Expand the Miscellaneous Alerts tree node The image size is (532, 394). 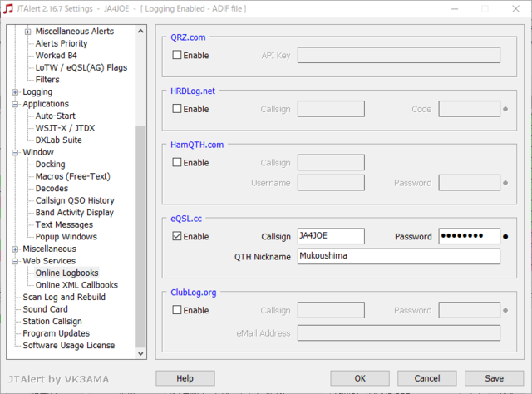coord(27,32)
